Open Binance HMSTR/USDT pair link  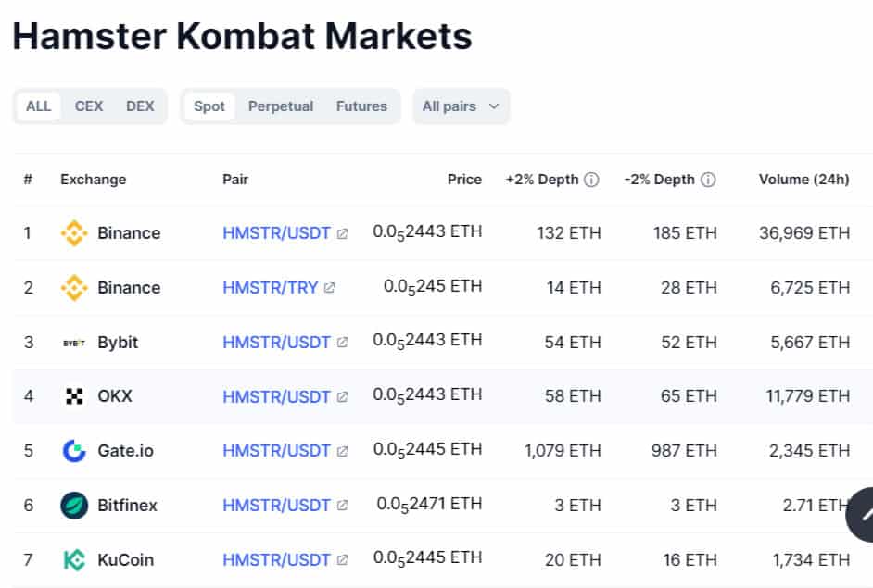coord(277,233)
